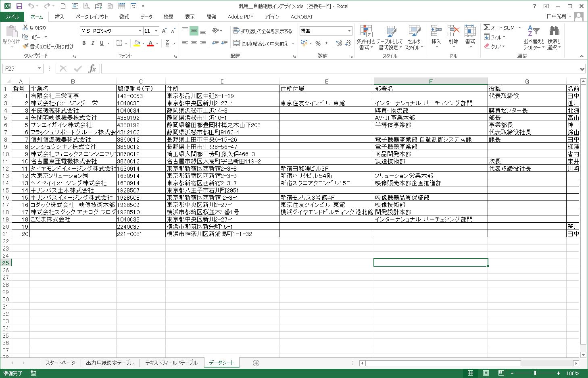Open conditional formatting (条件付き書式)

366,37
